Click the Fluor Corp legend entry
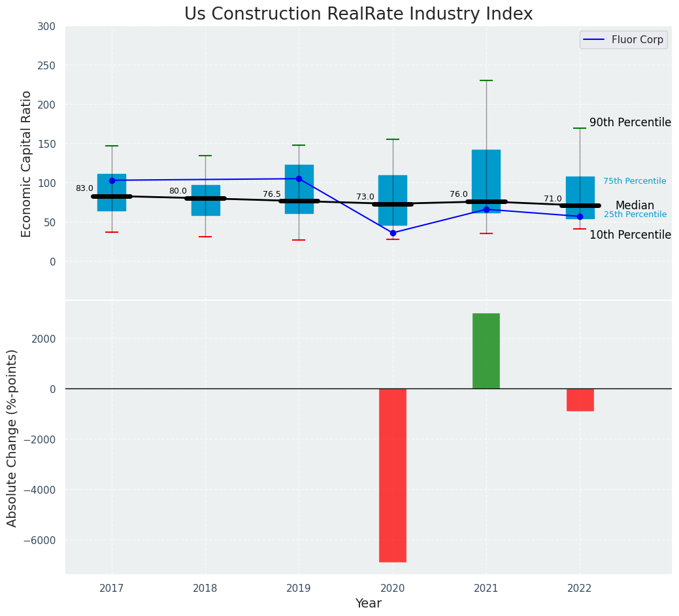679x616 pixels. click(x=623, y=40)
